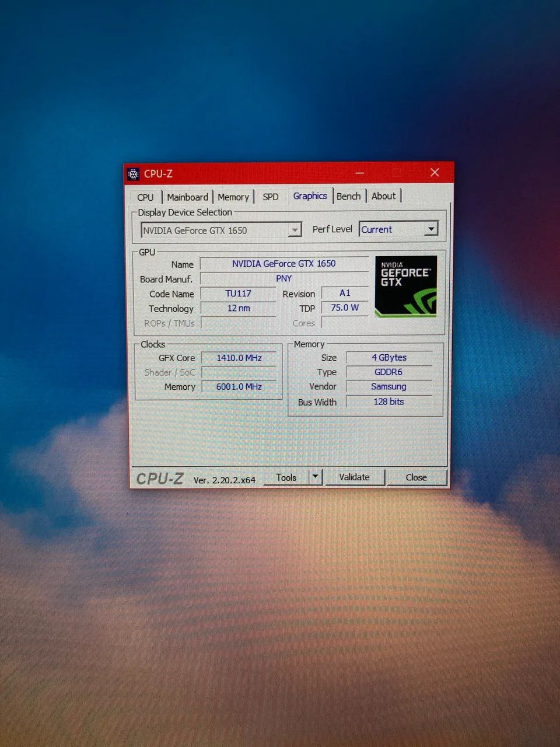The image size is (560, 747).
Task: Click the empty ROPs / TMUs field
Action: [239, 323]
